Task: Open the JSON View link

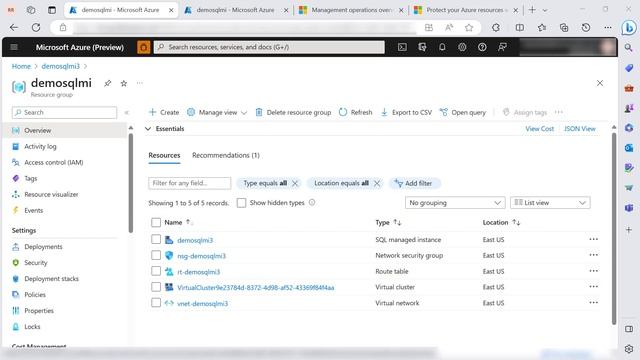Action: pos(580,129)
